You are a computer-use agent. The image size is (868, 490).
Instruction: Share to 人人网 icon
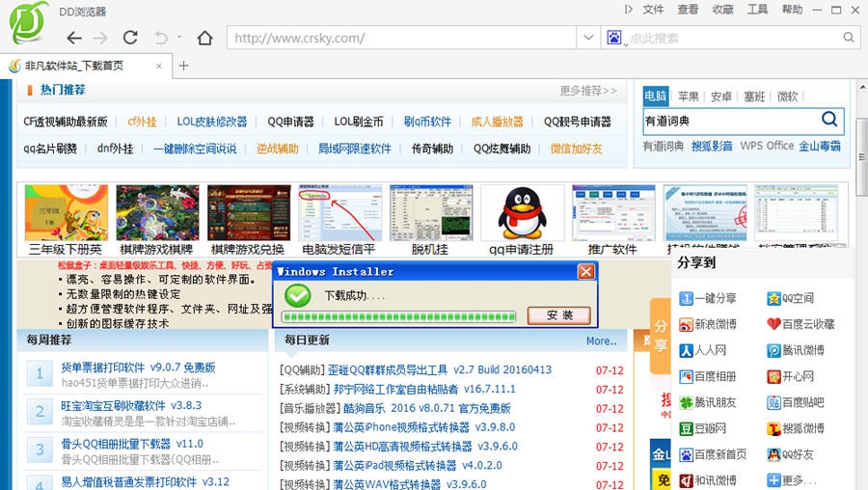point(687,350)
